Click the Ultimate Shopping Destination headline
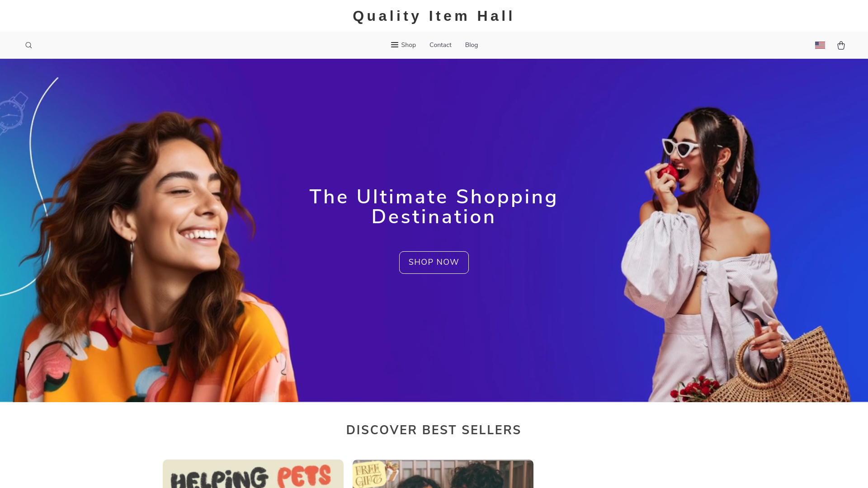868x488 pixels. [434, 206]
